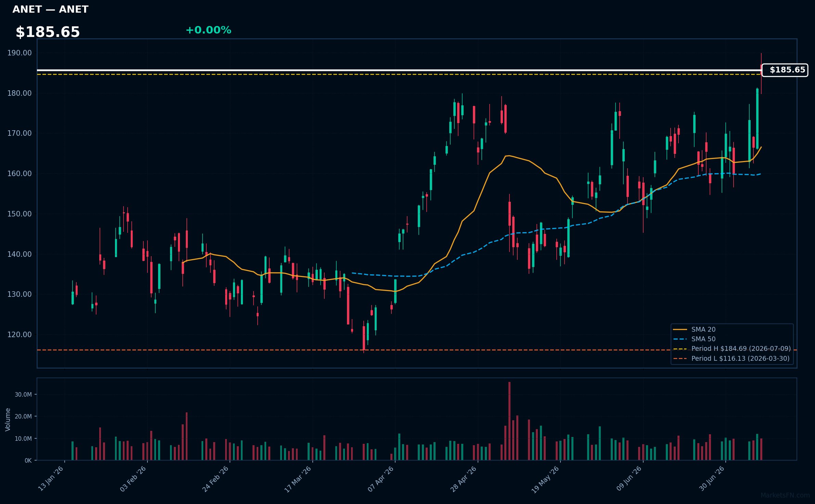Select Period H $184.69 legend entry

tap(732, 348)
